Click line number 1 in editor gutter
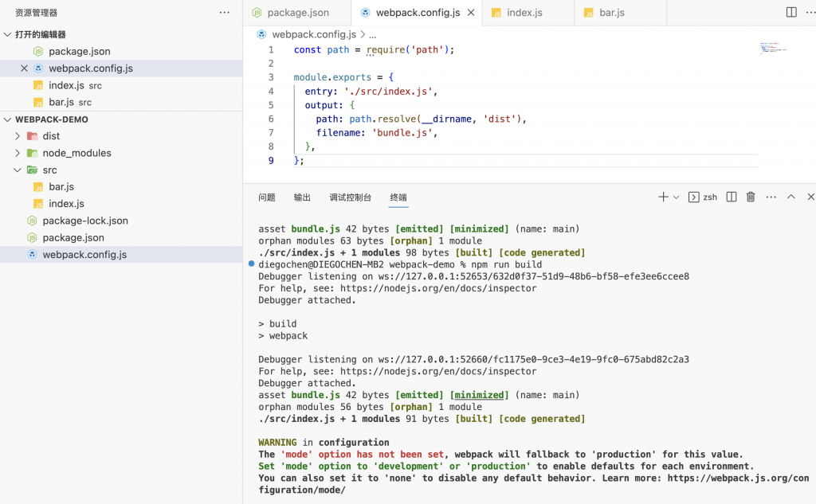The height and width of the screenshot is (504, 816). click(271, 50)
